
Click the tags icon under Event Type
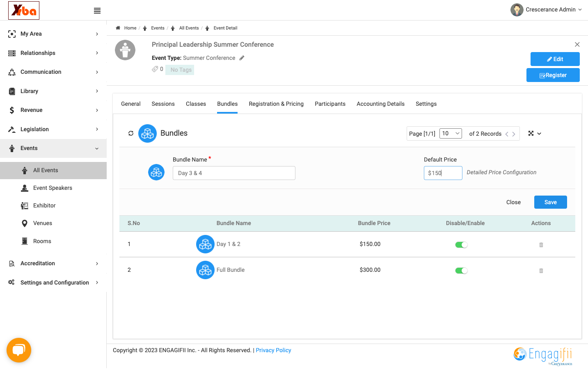(x=155, y=69)
